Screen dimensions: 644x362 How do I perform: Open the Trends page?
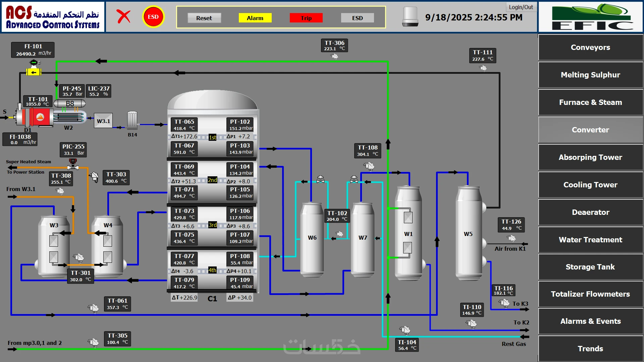tap(590, 349)
